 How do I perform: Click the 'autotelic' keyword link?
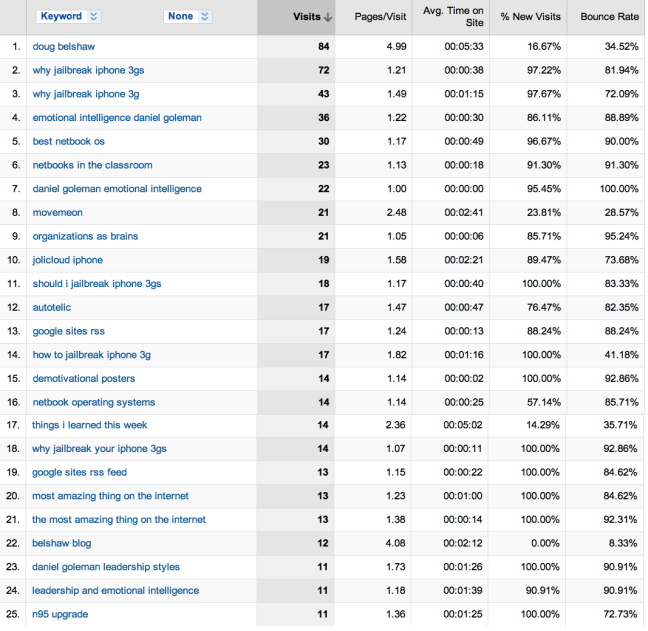coord(52,308)
